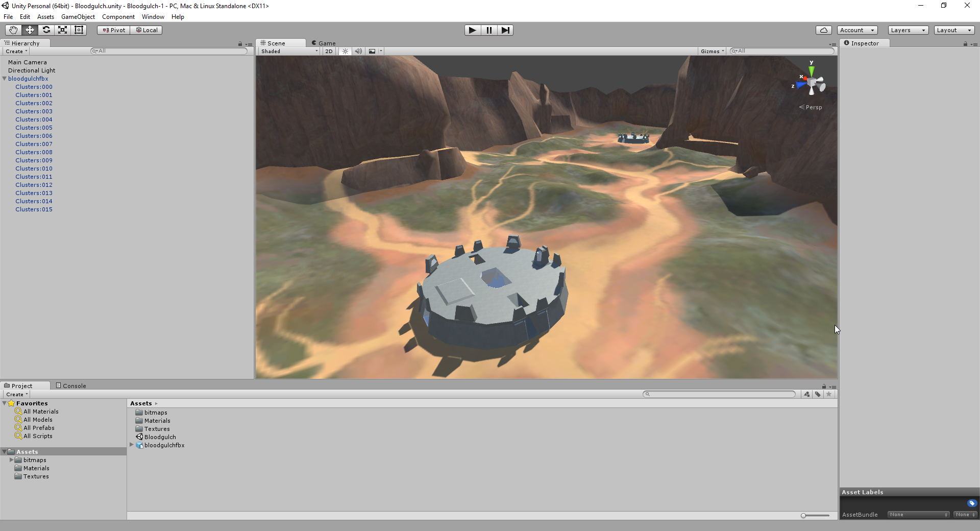Open the Component menu

[x=118, y=17]
